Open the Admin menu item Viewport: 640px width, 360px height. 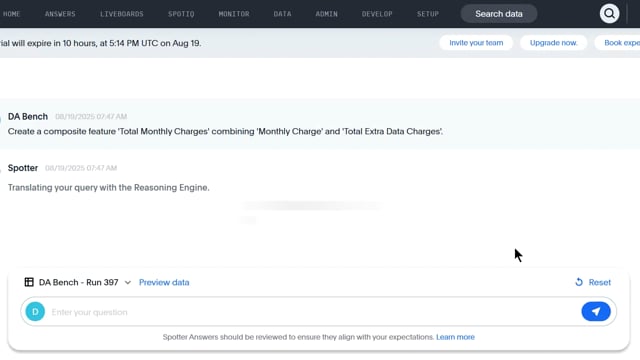point(326,14)
